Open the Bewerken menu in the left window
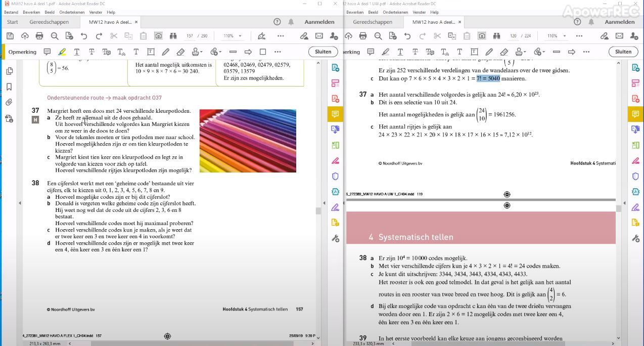644x346 pixels. pyautogui.click(x=31, y=12)
